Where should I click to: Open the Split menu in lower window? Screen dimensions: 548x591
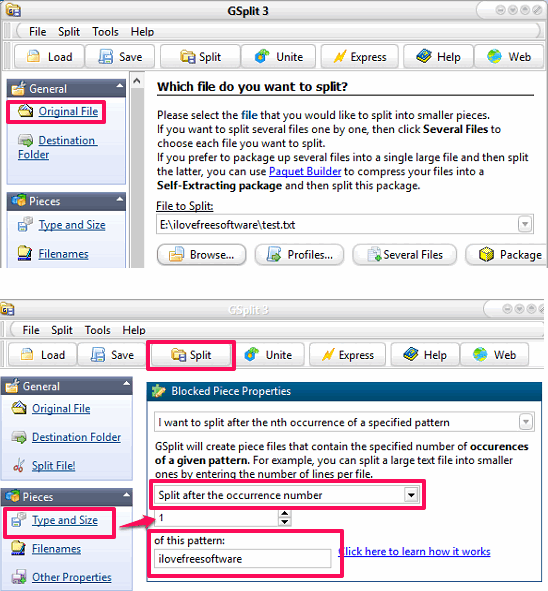62,330
